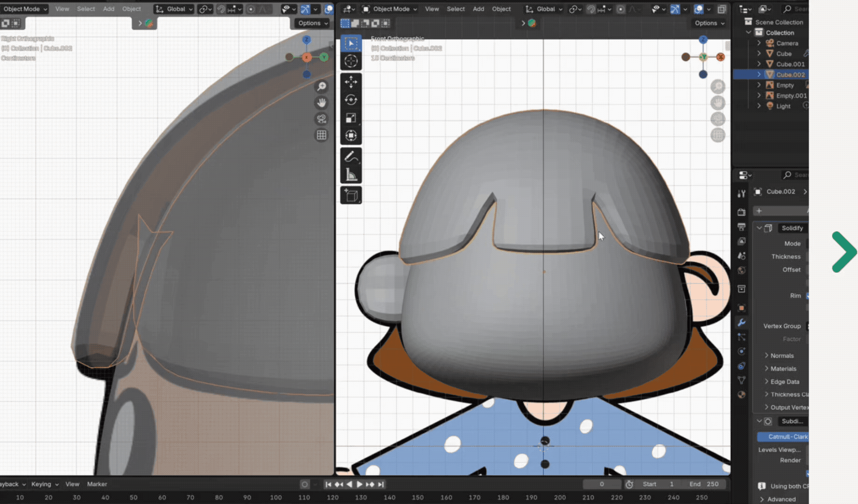Open Physics properties tab
This screenshot has width=858, height=504.
point(741,351)
